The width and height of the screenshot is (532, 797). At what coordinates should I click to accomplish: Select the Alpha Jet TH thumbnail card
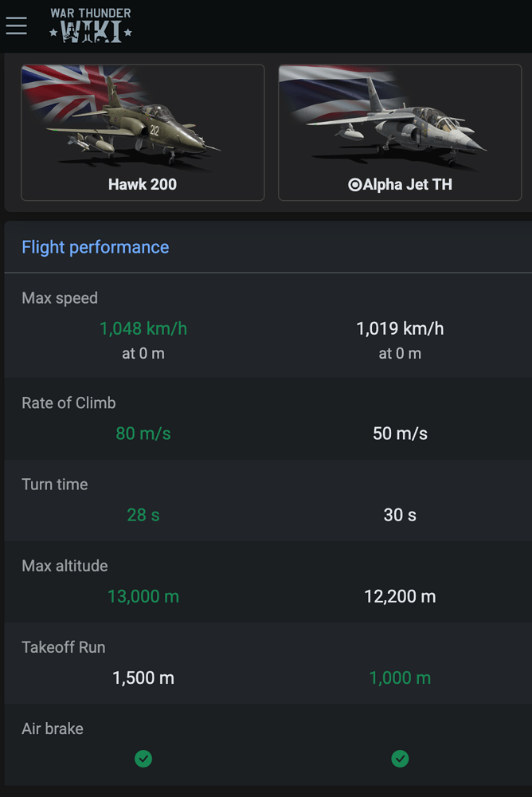pos(400,132)
